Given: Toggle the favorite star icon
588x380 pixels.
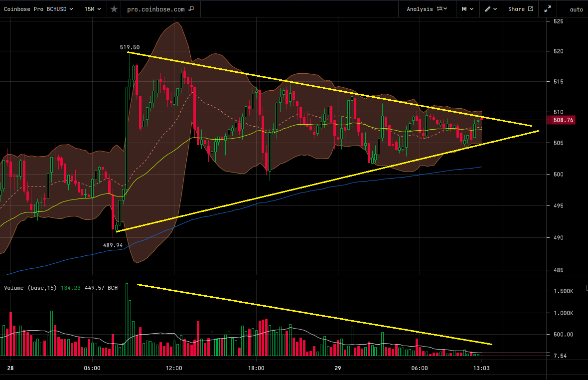Looking at the screenshot, I should 114,9.
